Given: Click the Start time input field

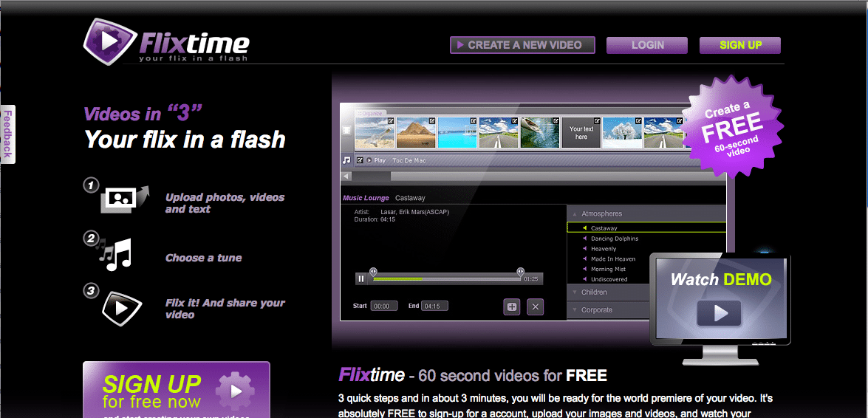Looking at the screenshot, I should [x=384, y=306].
